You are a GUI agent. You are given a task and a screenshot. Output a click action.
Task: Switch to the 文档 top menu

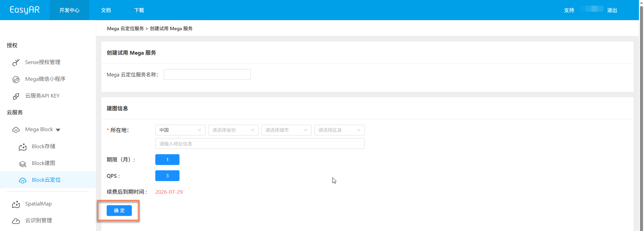(106, 10)
